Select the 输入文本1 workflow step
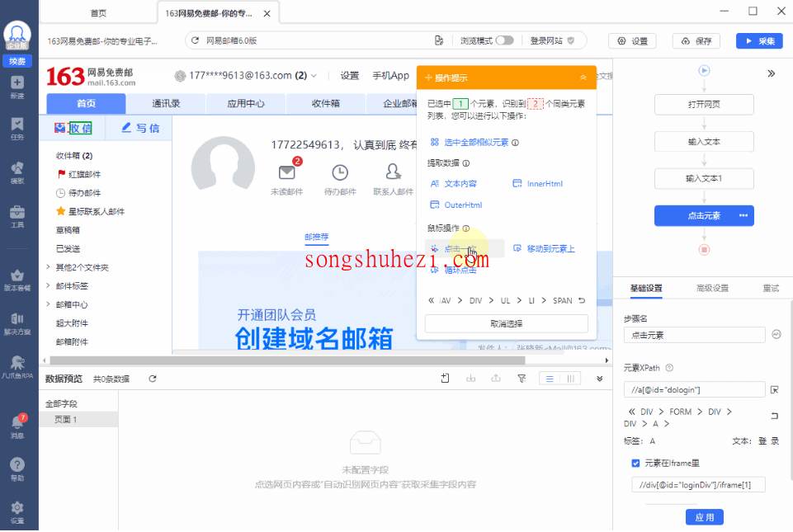793x532 pixels. pyautogui.click(x=704, y=178)
